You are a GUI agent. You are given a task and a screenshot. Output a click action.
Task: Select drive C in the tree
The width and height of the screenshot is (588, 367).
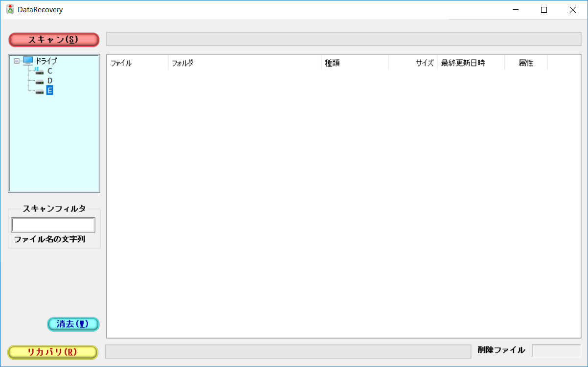(50, 71)
